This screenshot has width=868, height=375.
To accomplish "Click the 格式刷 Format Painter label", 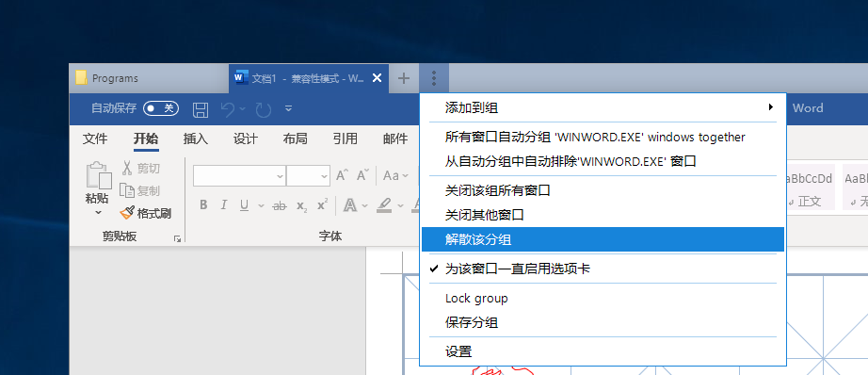I will click(154, 213).
